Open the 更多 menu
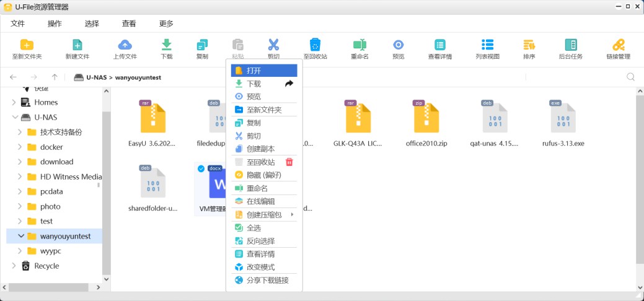Viewport: 644px width, 301px height. [x=166, y=24]
